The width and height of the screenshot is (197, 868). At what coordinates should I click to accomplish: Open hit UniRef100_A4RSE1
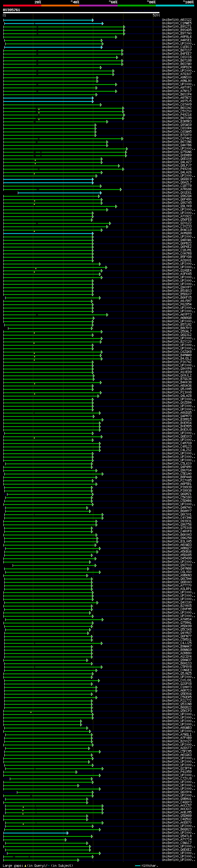177,40
